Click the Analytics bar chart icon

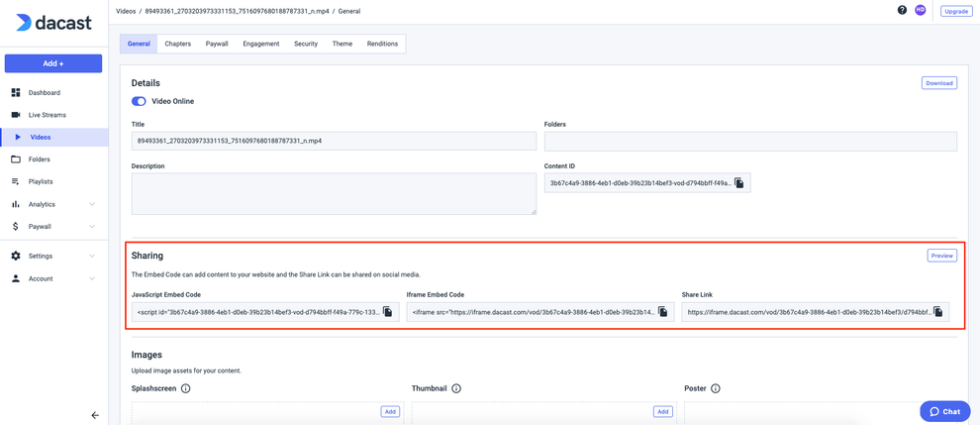pos(16,204)
